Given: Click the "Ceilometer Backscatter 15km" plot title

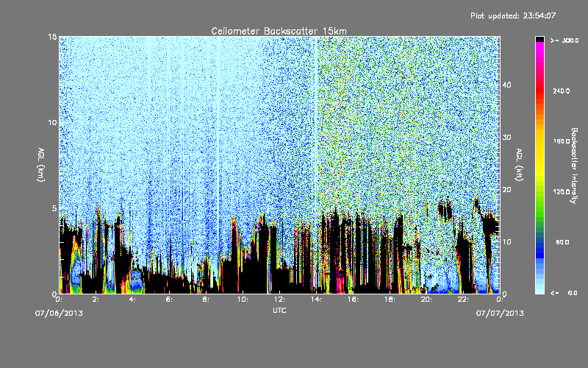Looking at the screenshot, I should [x=279, y=31].
